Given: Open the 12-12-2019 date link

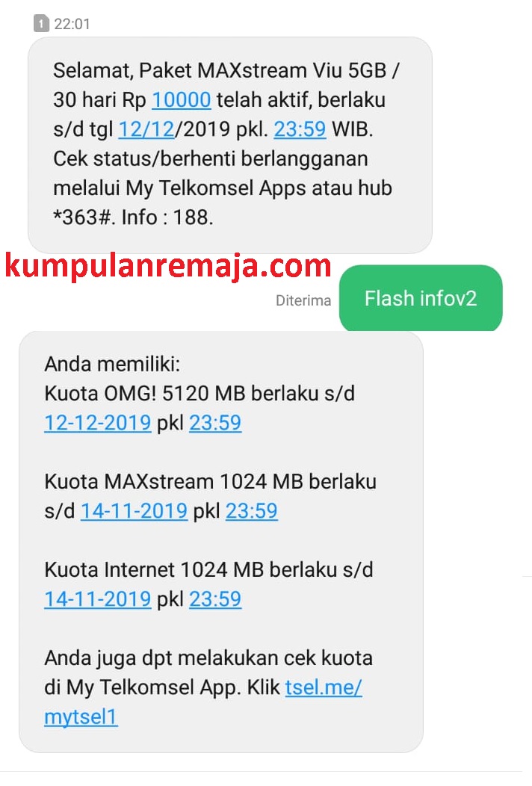Looking at the screenshot, I should pos(98,423).
